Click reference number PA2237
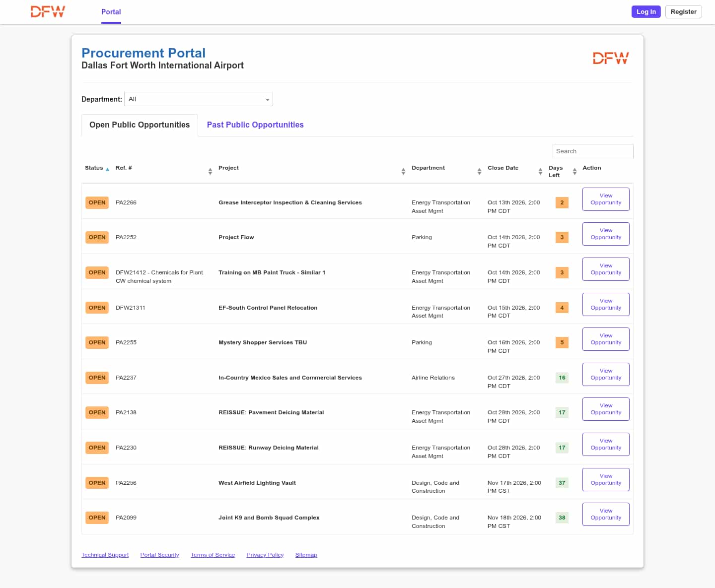This screenshot has height=588, width=715. 126,378
